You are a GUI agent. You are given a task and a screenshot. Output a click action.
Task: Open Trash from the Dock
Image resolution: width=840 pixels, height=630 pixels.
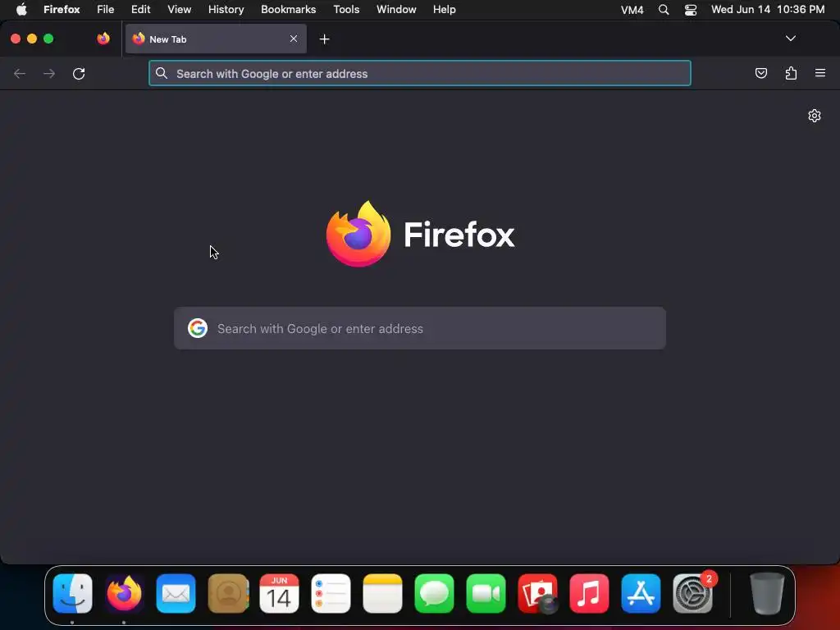(x=767, y=594)
